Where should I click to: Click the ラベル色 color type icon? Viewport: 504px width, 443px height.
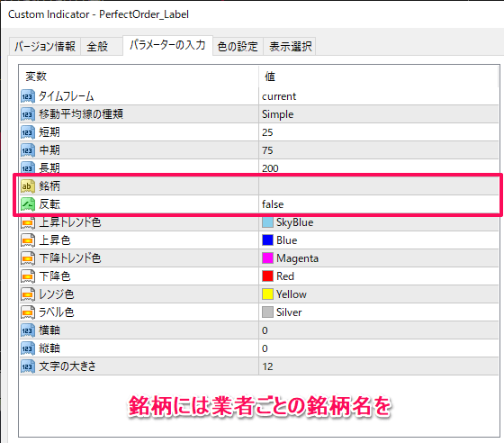pos(28,312)
